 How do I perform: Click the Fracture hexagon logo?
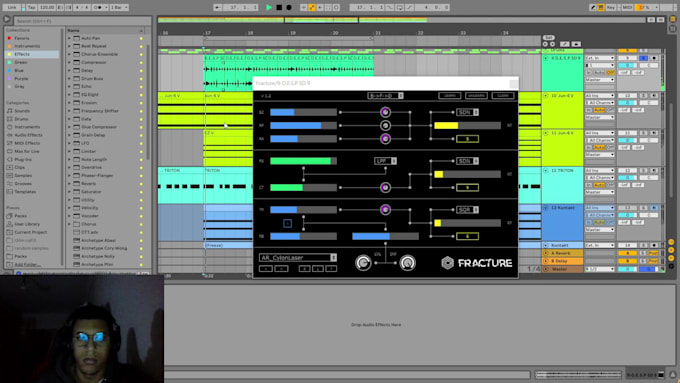(x=448, y=262)
